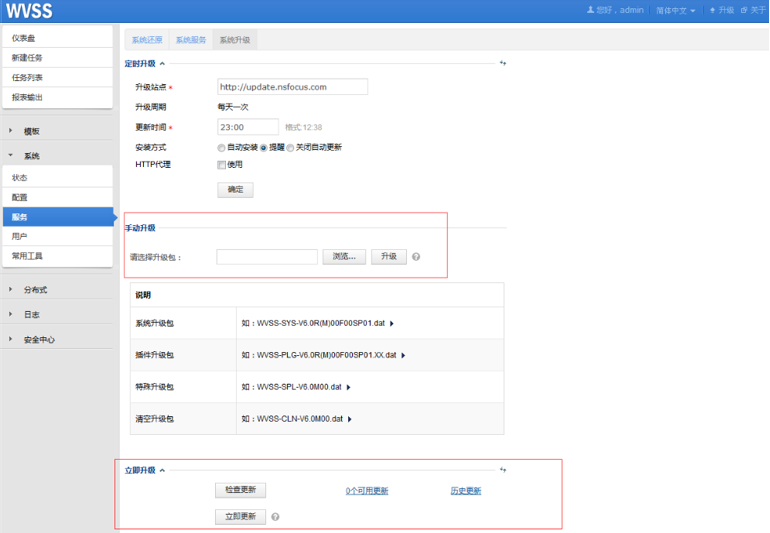The width and height of the screenshot is (770, 533).
Task: Click the refresh icon of 定时升级 section
Action: pos(503,63)
